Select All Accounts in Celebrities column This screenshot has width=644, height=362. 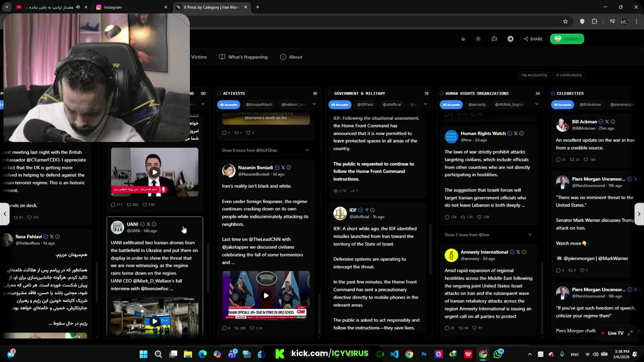pos(562,105)
